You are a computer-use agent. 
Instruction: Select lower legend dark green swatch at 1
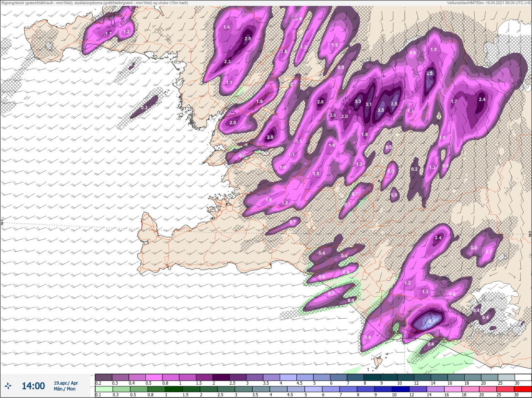[x=174, y=390]
